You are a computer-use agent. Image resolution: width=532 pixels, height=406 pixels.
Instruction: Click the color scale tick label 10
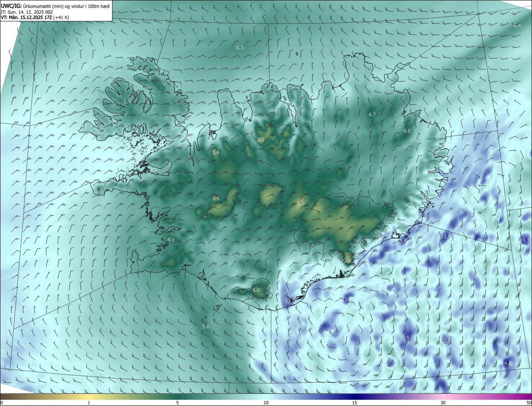point(266,403)
